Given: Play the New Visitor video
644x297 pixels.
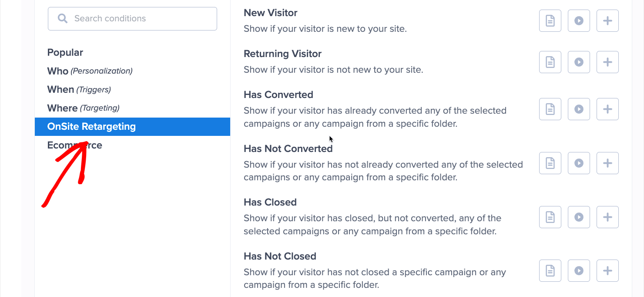Looking at the screenshot, I should 579,20.
